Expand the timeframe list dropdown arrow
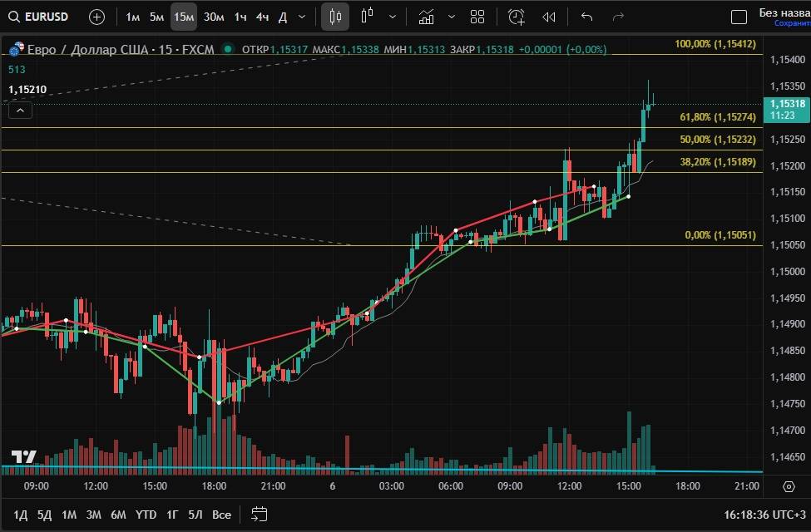 point(301,17)
